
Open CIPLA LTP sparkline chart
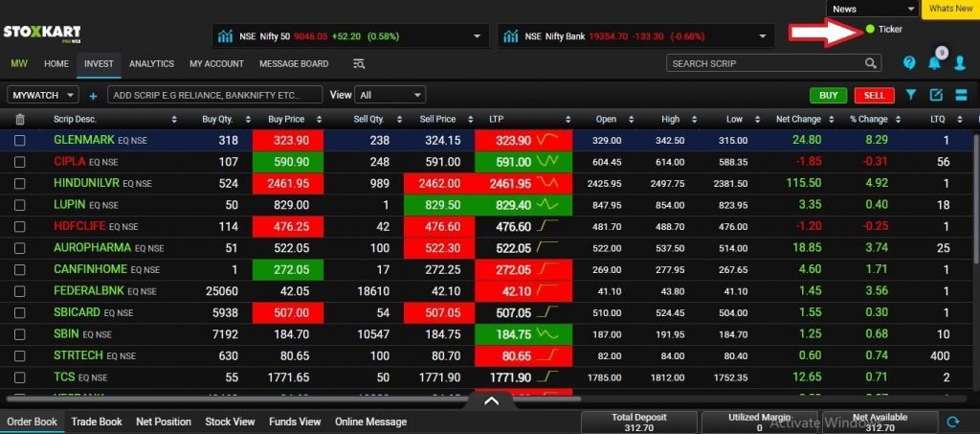[548, 161]
